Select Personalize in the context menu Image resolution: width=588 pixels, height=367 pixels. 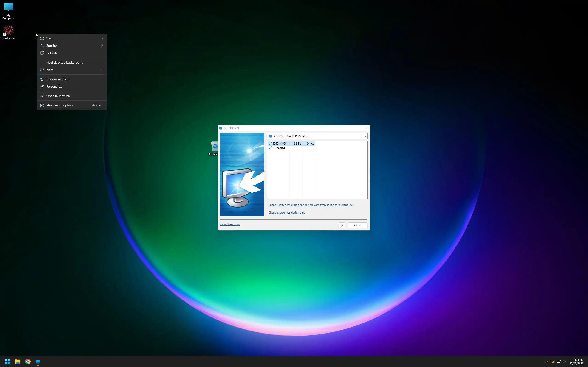(x=54, y=86)
